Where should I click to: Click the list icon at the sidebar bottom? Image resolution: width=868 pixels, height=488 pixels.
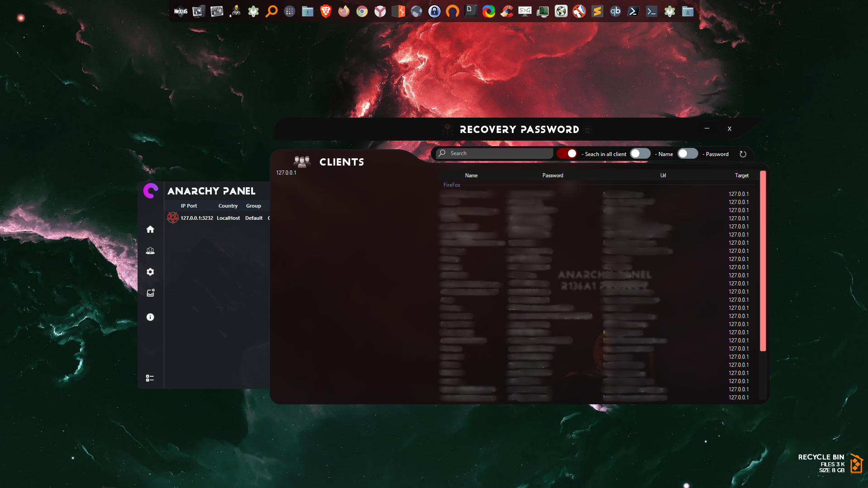tap(150, 378)
